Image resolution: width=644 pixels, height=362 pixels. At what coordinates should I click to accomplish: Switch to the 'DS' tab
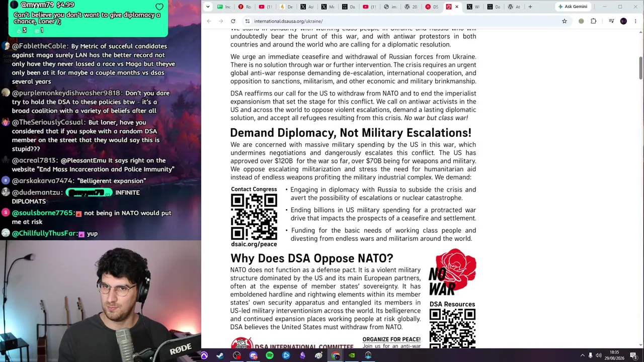(x=432, y=7)
